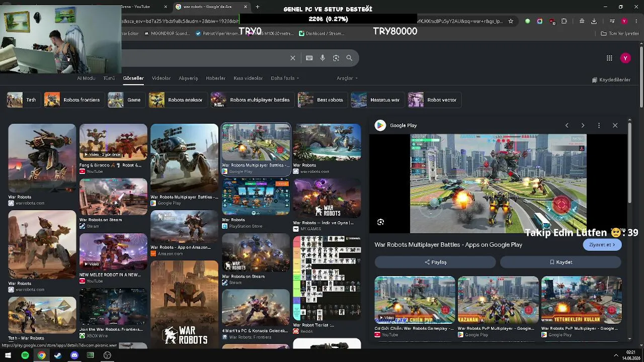Image resolution: width=644 pixels, height=362 pixels.
Task: Show the next image in the preview panel
Action: coord(583,125)
